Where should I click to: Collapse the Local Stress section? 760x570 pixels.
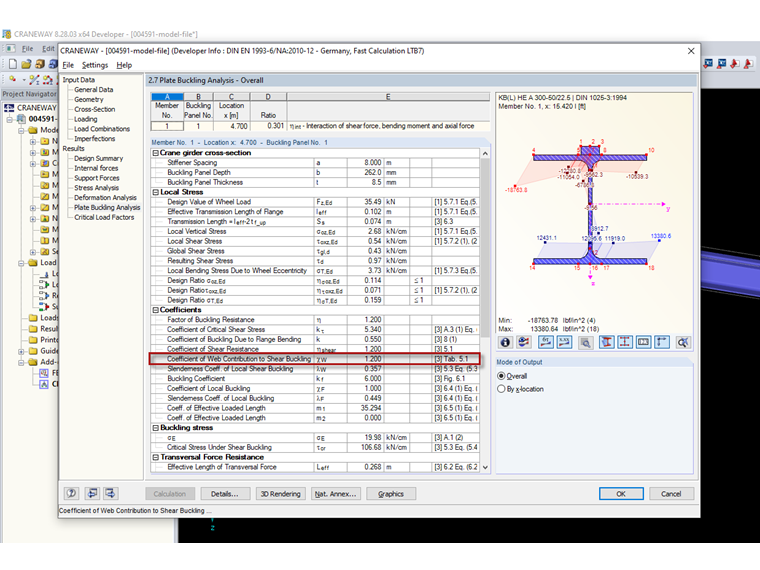tap(155, 190)
